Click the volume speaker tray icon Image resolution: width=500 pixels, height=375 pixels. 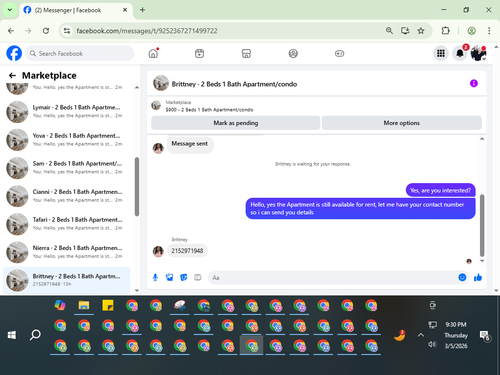coord(432,344)
